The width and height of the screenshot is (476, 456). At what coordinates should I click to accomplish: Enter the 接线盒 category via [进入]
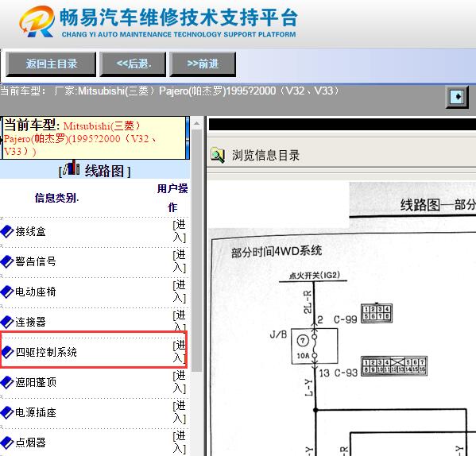click(180, 231)
